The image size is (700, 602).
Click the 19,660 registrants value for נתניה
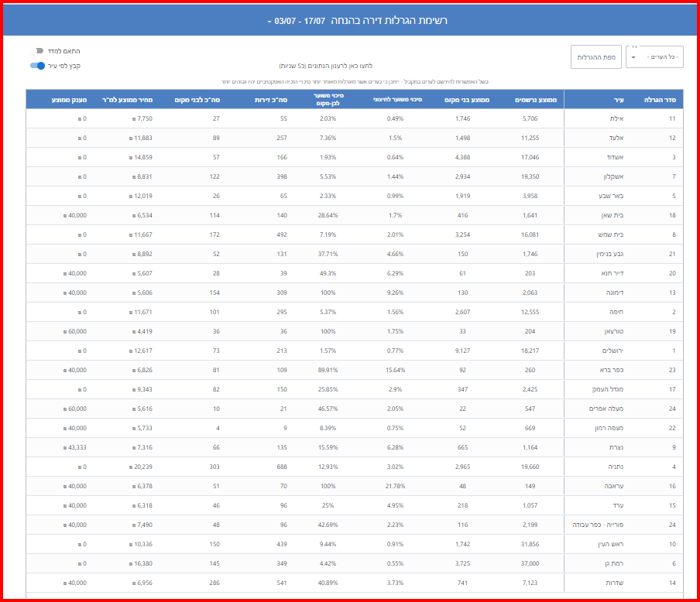point(530,467)
